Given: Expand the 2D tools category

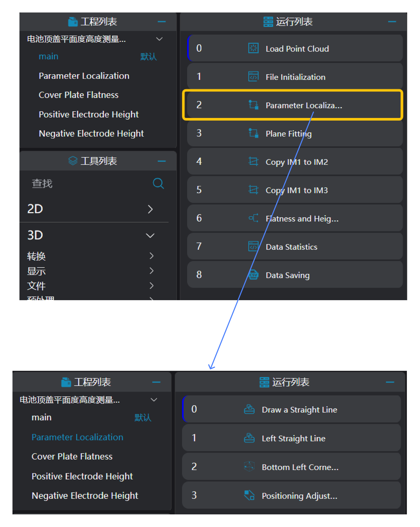Looking at the screenshot, I should 150,209.
